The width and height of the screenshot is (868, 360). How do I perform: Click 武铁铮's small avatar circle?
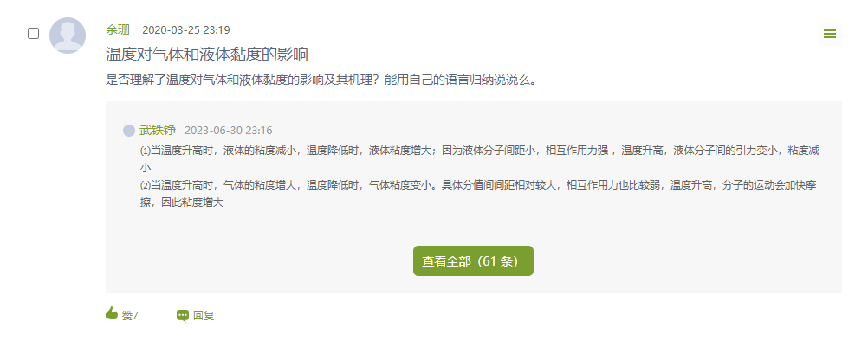(x=129, y=131)
